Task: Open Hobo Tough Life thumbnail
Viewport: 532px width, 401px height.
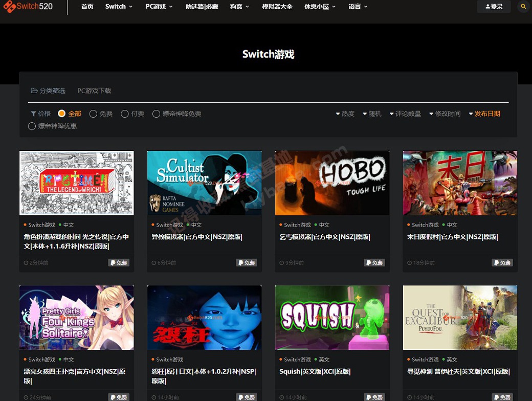Action: click(332, 183)
